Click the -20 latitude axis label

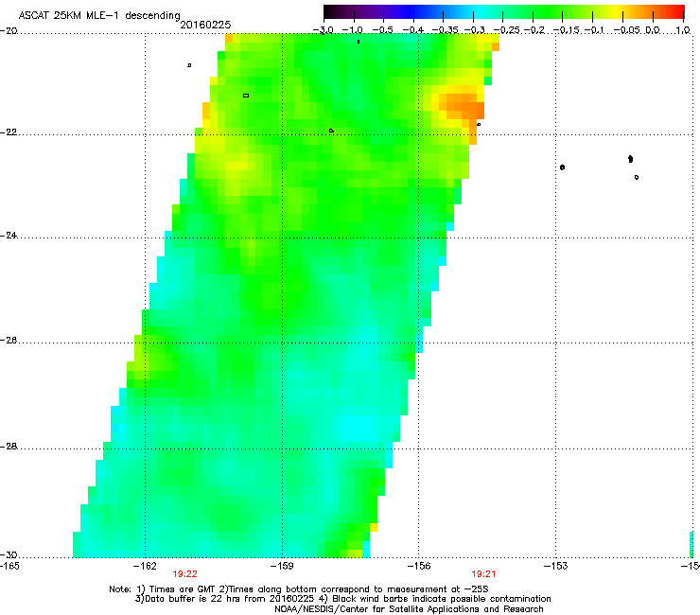(9, 31)
